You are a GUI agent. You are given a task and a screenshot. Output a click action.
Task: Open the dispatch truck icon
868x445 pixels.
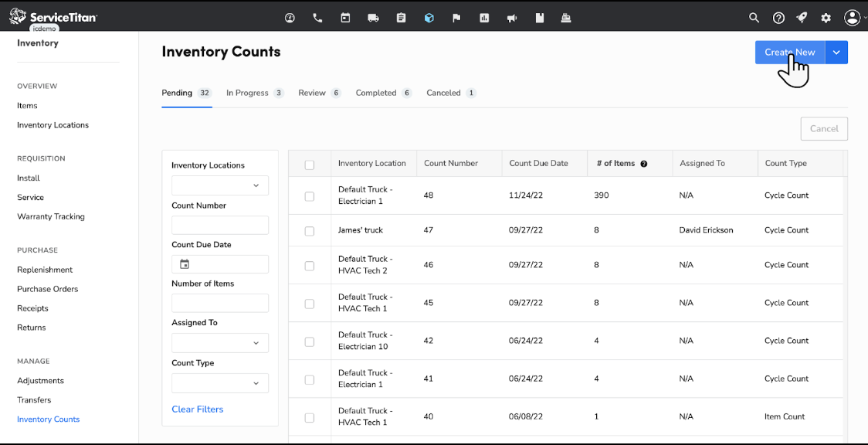pyautogui.click(x=373, y=18)
